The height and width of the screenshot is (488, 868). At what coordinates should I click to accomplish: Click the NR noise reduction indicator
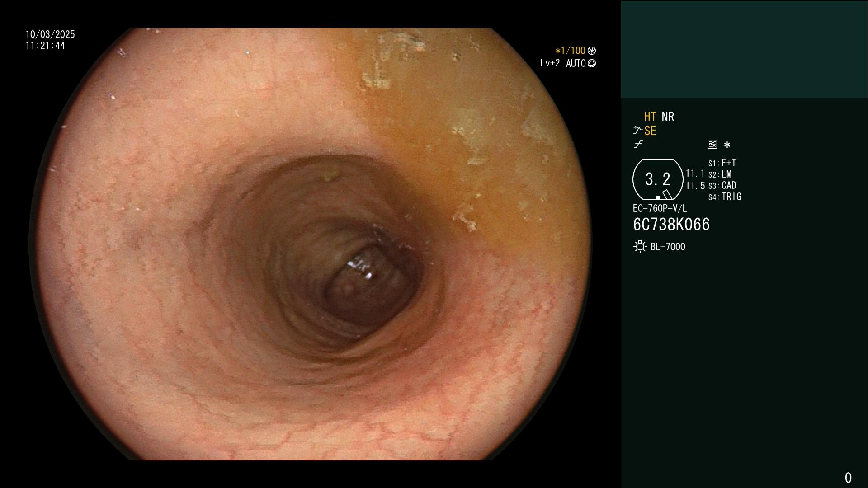668,117
